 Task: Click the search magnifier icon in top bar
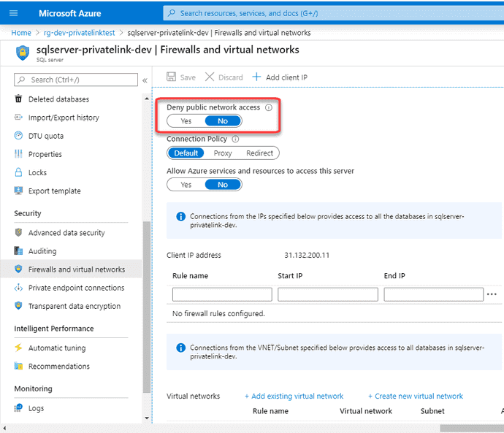[172, 13]
